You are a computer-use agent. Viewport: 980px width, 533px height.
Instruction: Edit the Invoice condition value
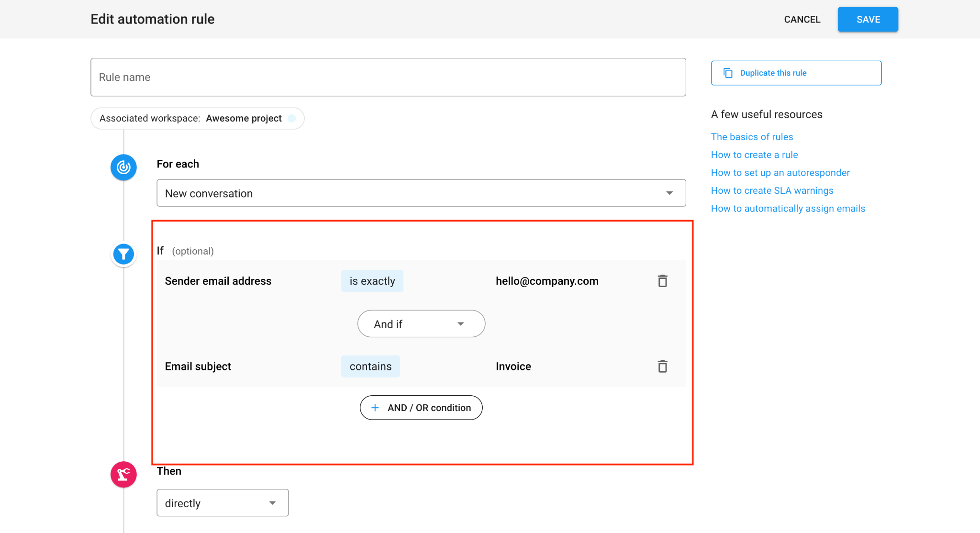[x=513, y=366]
